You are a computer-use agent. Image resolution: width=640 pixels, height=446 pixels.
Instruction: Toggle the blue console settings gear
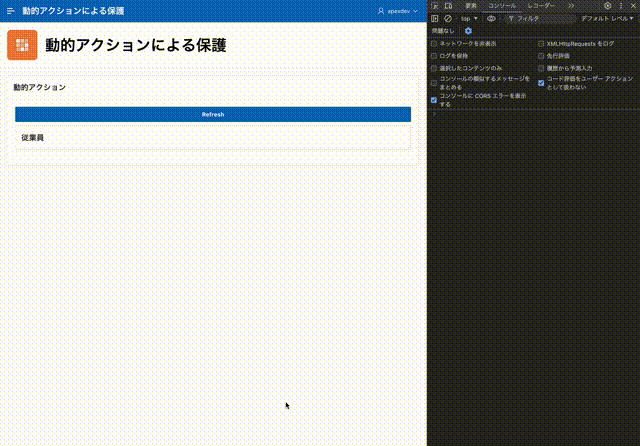coord(468,31)
